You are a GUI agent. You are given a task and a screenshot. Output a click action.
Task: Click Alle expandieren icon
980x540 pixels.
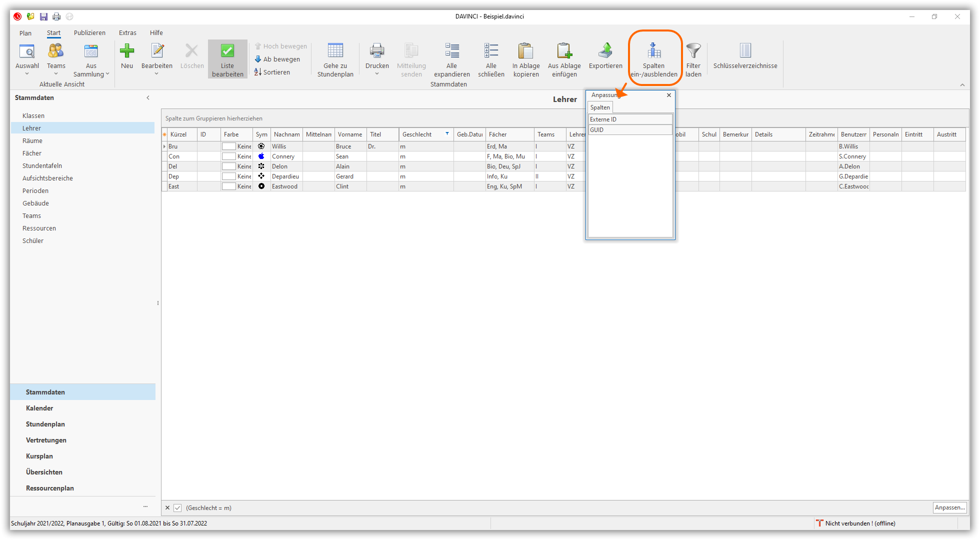(x=451, y=51)
